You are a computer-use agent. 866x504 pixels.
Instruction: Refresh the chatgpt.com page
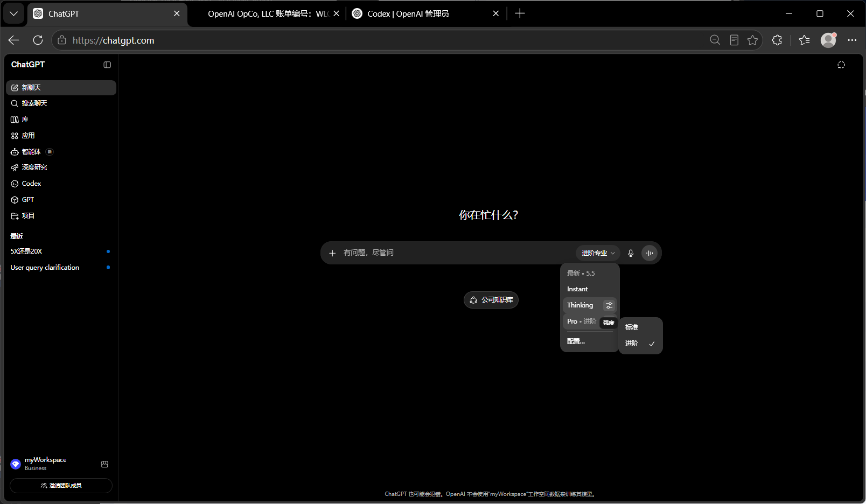tap(38, 40)
